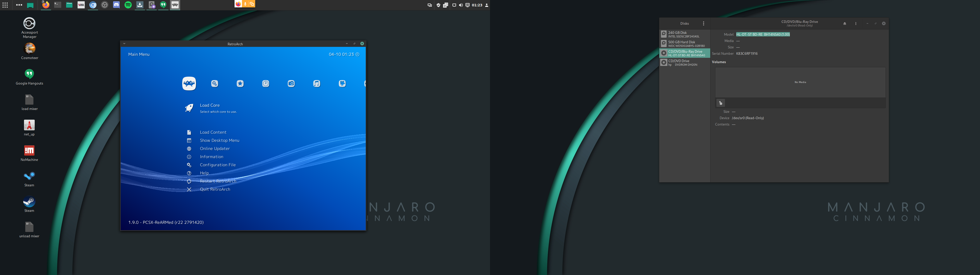The width and height of the screenshot is (980, 275).
Task: Open additional partition options gear in Disks
Action: (720, 103)
